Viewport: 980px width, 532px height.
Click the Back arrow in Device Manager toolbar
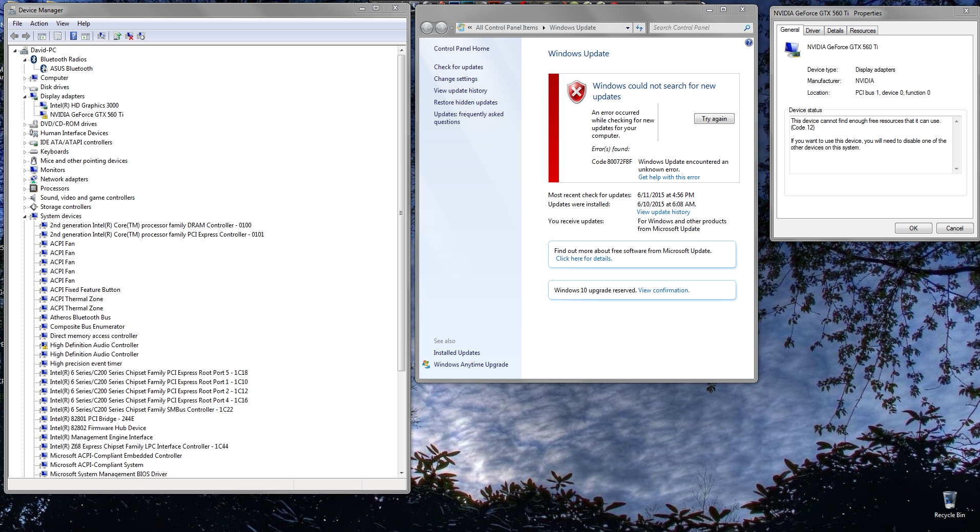coord(14,36)
